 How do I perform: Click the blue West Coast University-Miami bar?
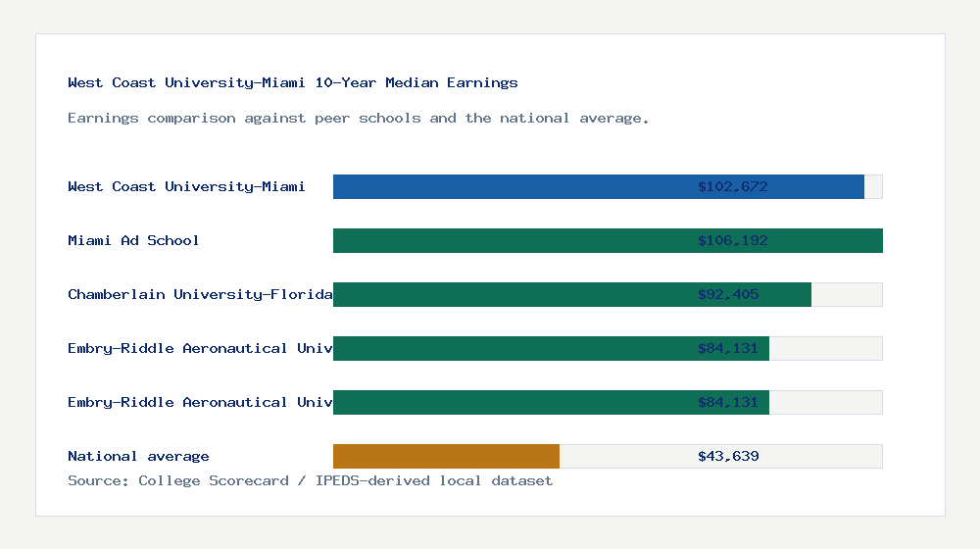coord(599,186)
